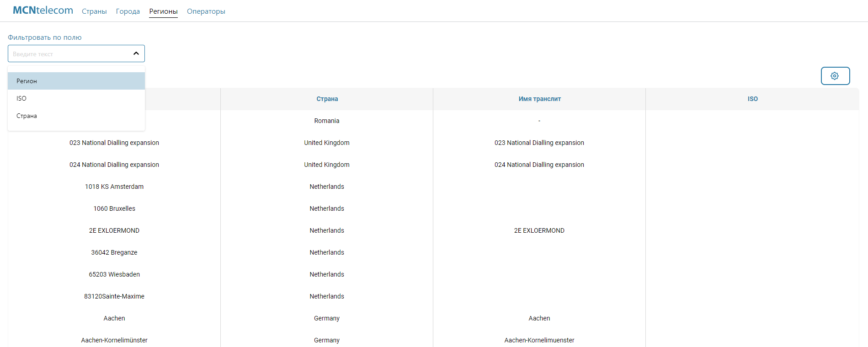Select 'Регион' filter option
The width and height of the screenshot is (868, 347).
tap(27, 81)
